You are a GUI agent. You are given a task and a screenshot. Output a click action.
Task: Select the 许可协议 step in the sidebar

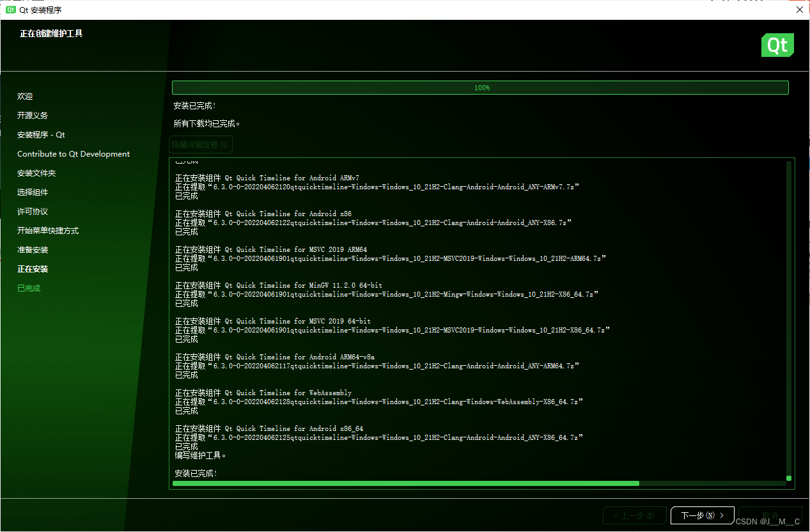(x=33, y=212)
